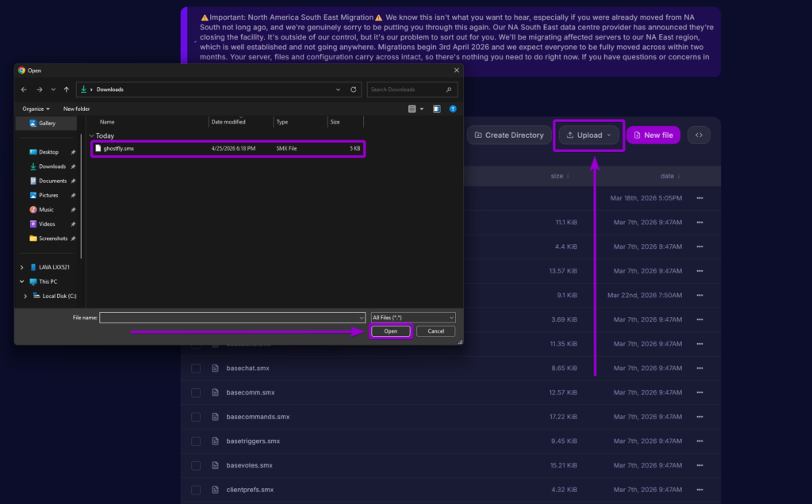Image resolution: width=812 pixels, height=504 pixels.
Task: Click the New file button
Action: coord(653,135)
